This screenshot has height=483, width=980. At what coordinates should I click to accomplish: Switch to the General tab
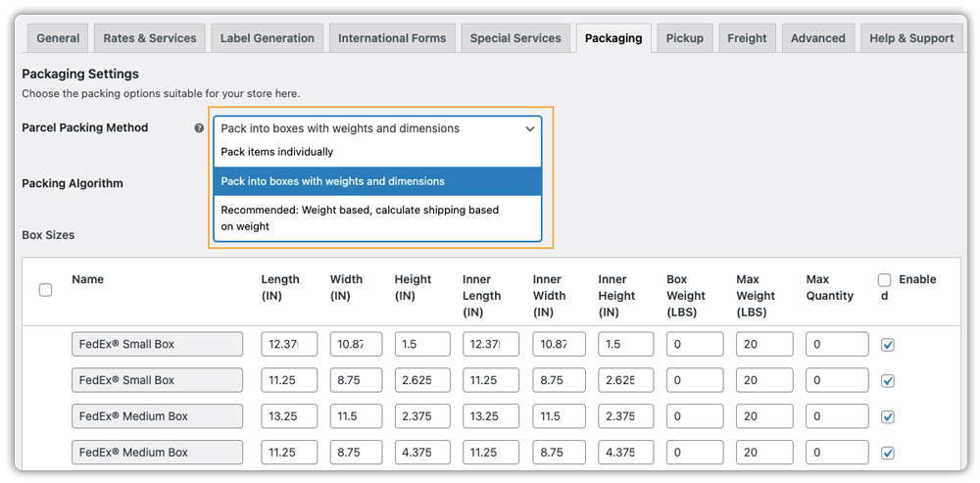coord(58,38)
